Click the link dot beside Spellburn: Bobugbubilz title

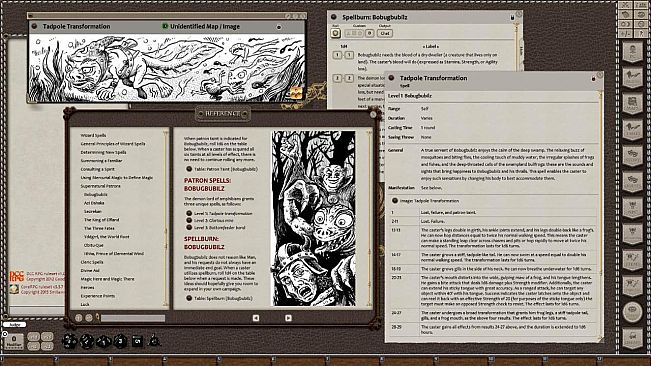(x=333, y=17)
